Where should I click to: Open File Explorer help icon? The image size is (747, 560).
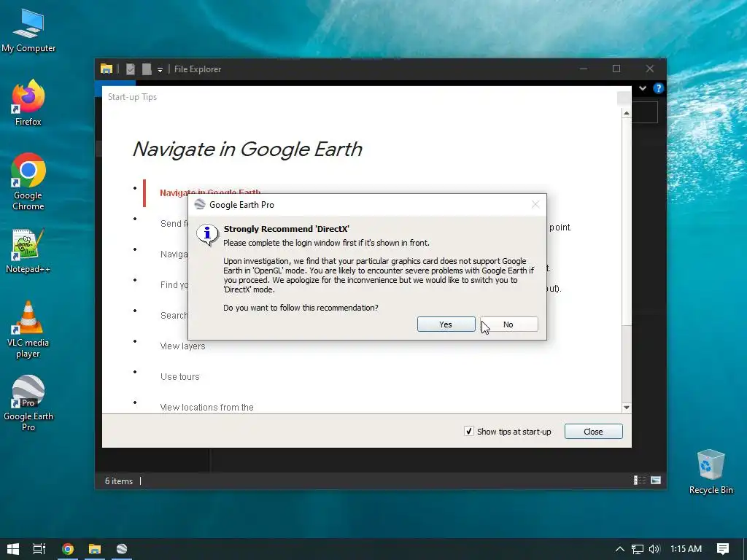pos(659,88)
